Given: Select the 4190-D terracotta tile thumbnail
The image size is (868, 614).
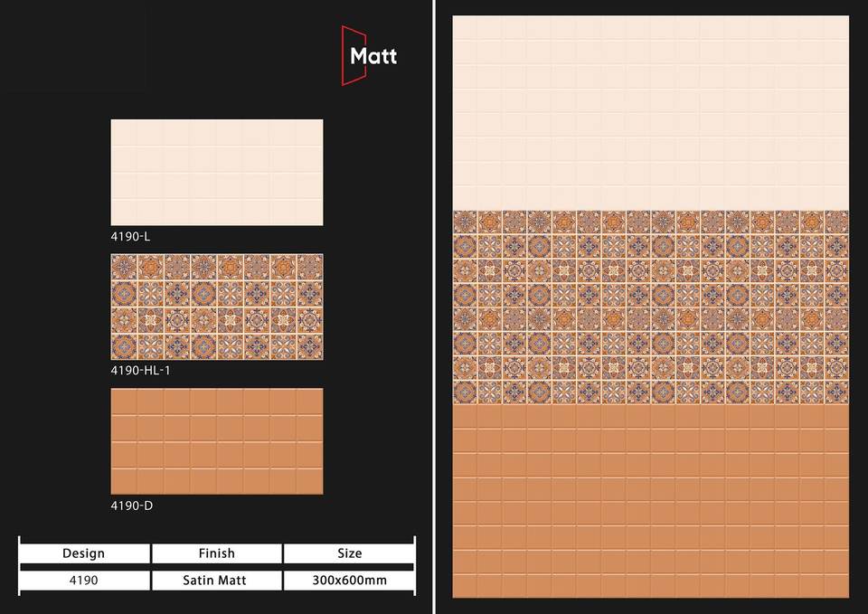Looking at the screenshot, I should pyautogui.click(x=217, y=441).
